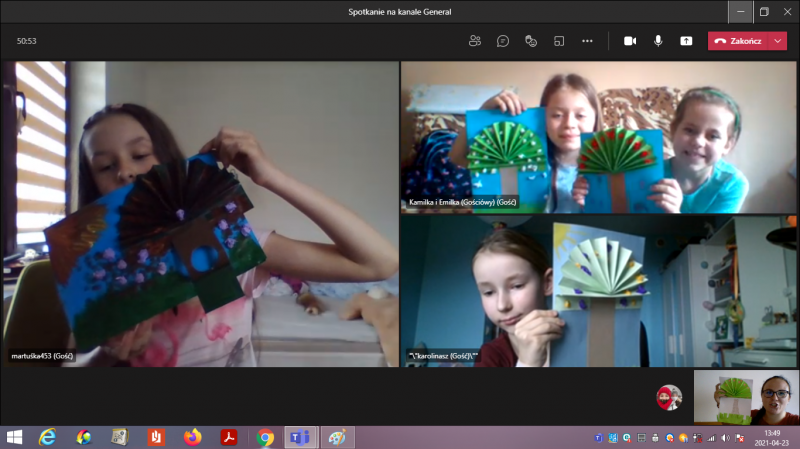
Task: Share content with the upload-arrow icon
Action: pos(686,41)
